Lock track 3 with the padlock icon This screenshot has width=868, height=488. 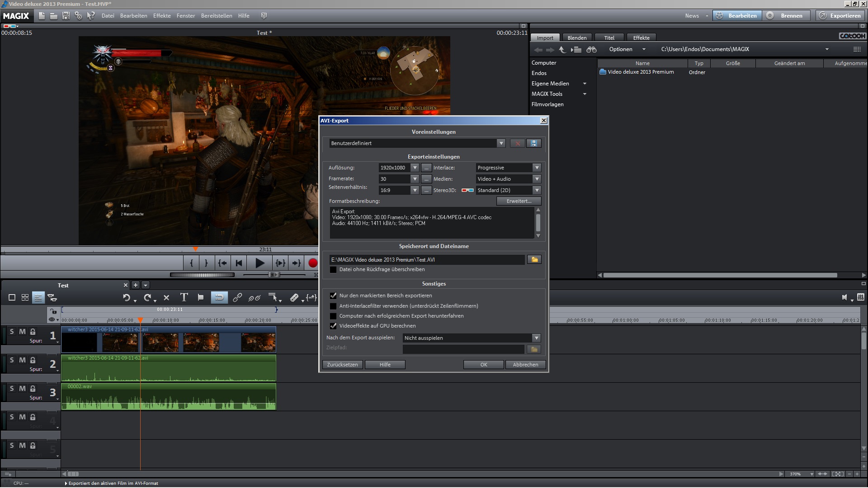pyautogui.click(x=33, y=389)
